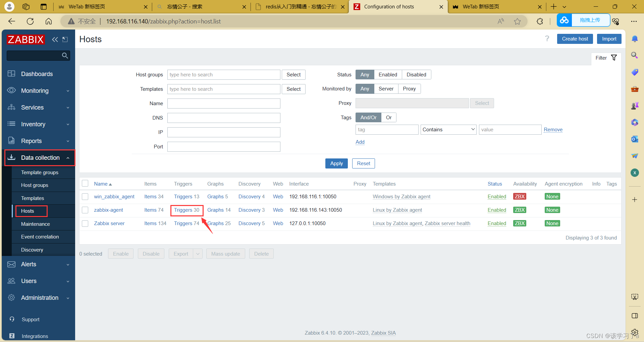Click the Zabbix logo
Screen dimensions: 644x342
[x=26, y=40]
